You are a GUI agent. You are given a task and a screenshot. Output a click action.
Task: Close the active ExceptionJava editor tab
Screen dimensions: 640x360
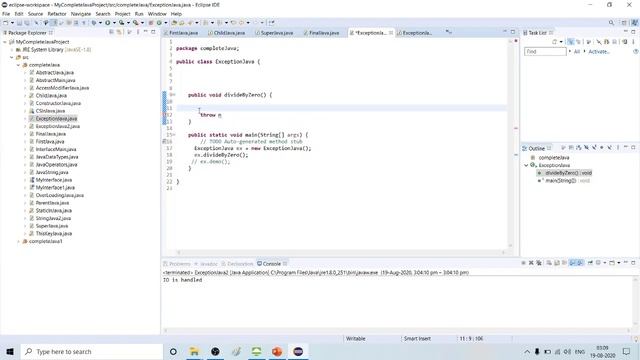tap(391, 33)
